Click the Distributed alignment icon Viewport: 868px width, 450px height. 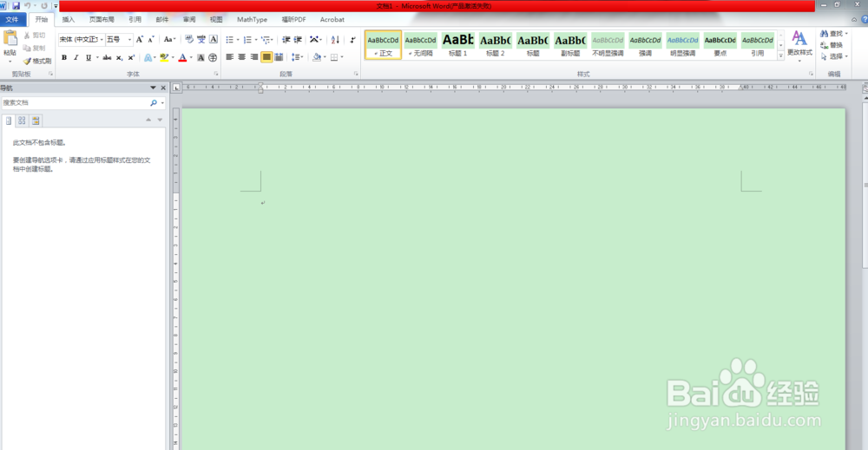coord(279,57)
